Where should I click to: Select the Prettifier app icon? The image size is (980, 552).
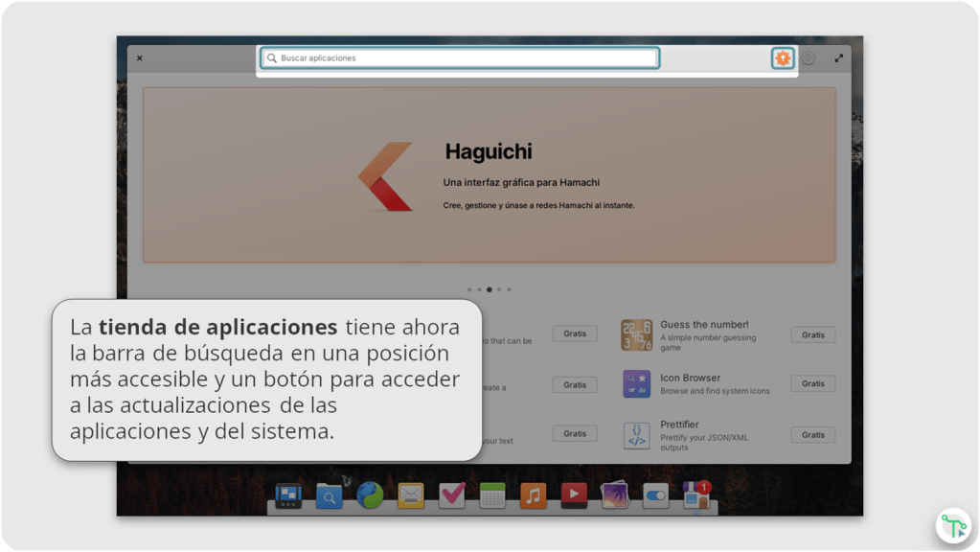[636, 435]
